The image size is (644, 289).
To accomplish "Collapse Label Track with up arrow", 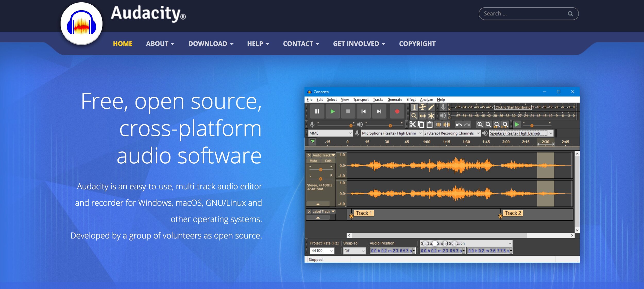I will [x=318, y=217].
